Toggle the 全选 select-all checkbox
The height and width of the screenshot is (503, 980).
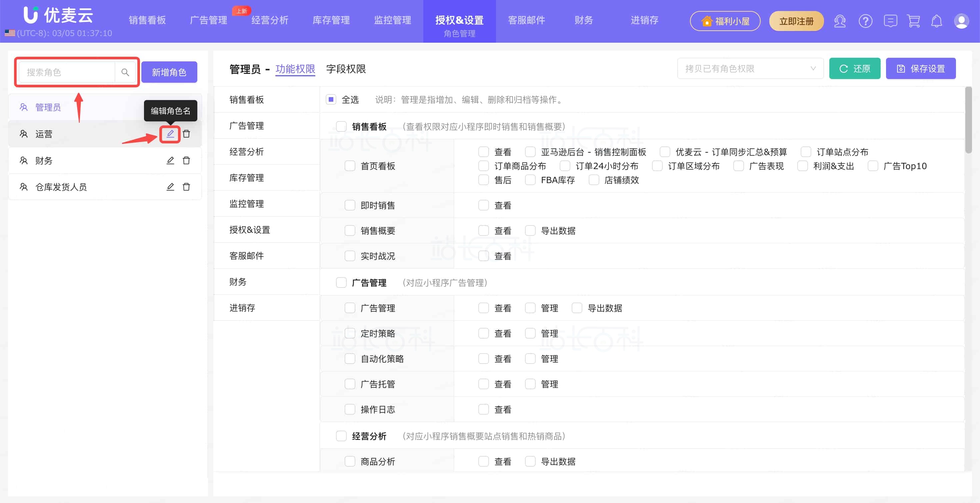331,100
